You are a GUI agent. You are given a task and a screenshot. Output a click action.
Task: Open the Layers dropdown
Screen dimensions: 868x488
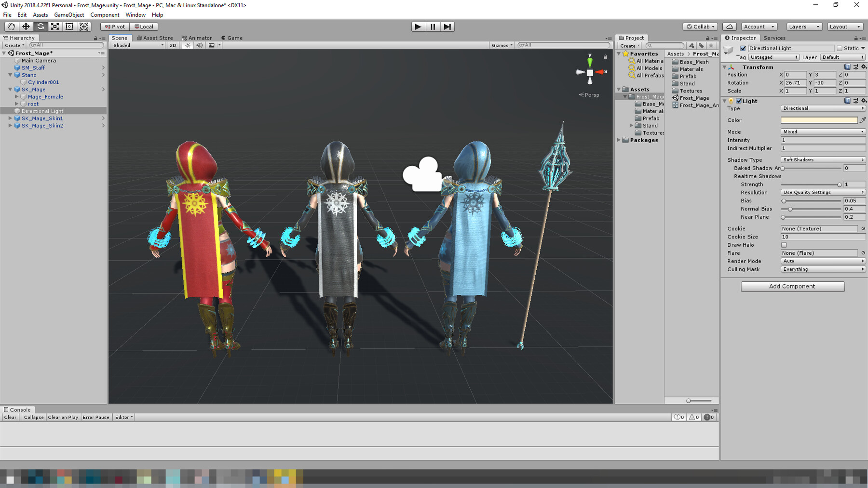click(x=803, y=26)
